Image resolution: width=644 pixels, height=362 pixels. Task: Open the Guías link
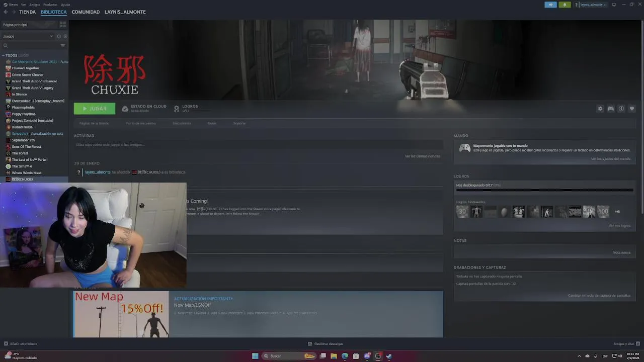(x=212, y=123)
